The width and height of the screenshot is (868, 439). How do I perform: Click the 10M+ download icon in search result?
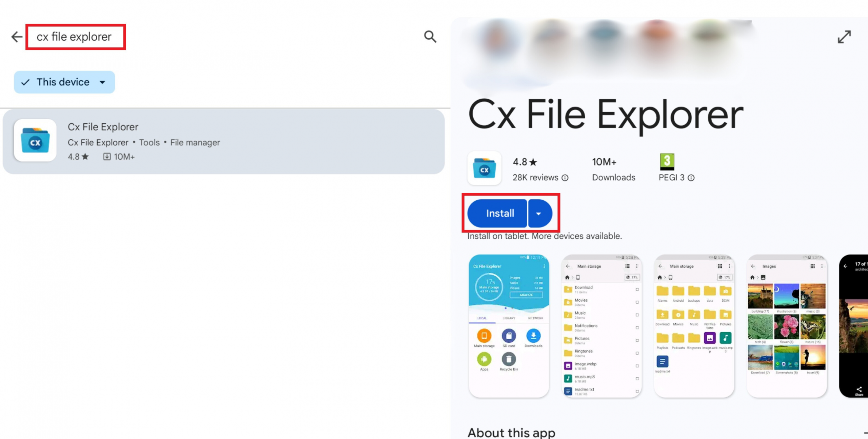tap(107, 157)
